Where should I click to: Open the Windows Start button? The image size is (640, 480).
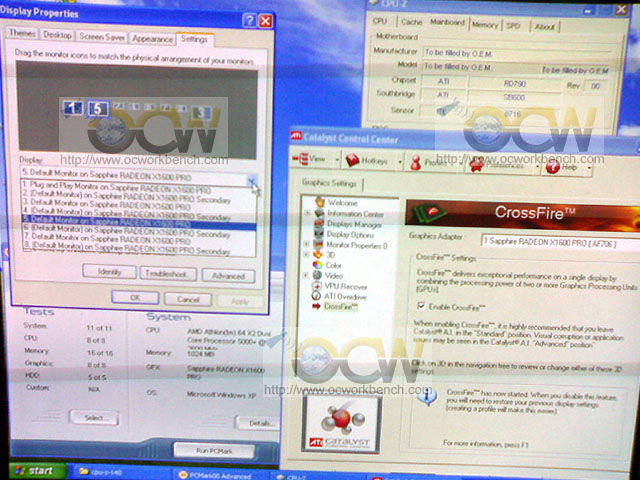(37, 471)
